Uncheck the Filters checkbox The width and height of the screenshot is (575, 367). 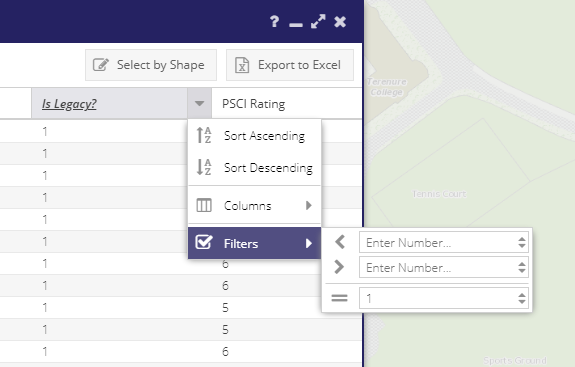pyautogui.click(x=204, y=243)
